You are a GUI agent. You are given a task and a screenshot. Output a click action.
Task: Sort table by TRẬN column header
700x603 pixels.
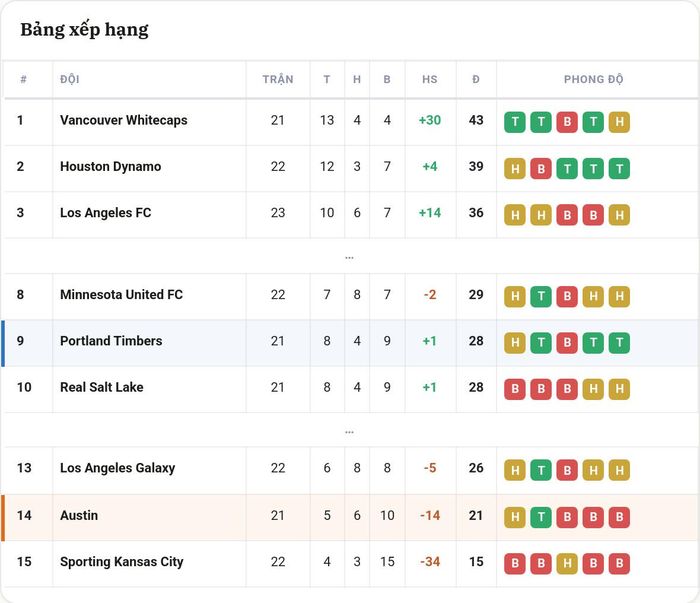pos(278,79)
